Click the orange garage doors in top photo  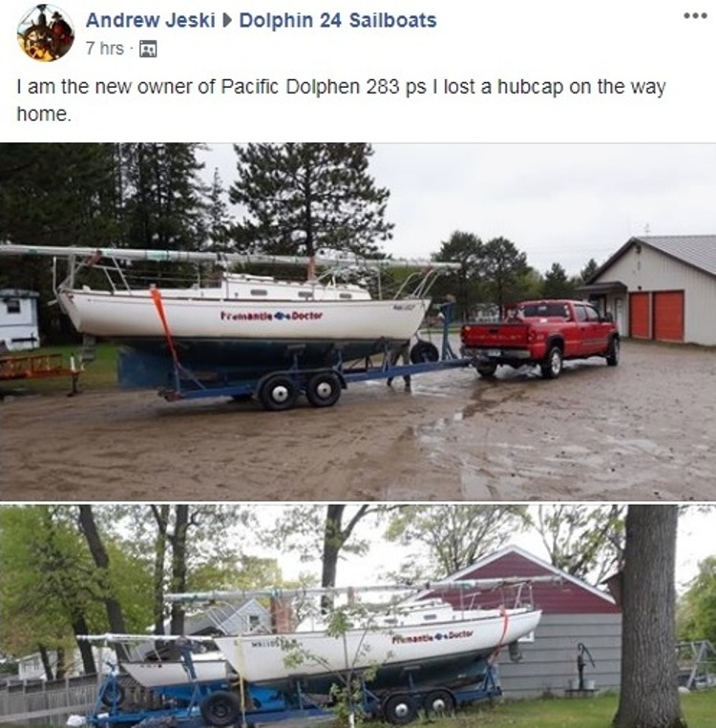[657, 315]
